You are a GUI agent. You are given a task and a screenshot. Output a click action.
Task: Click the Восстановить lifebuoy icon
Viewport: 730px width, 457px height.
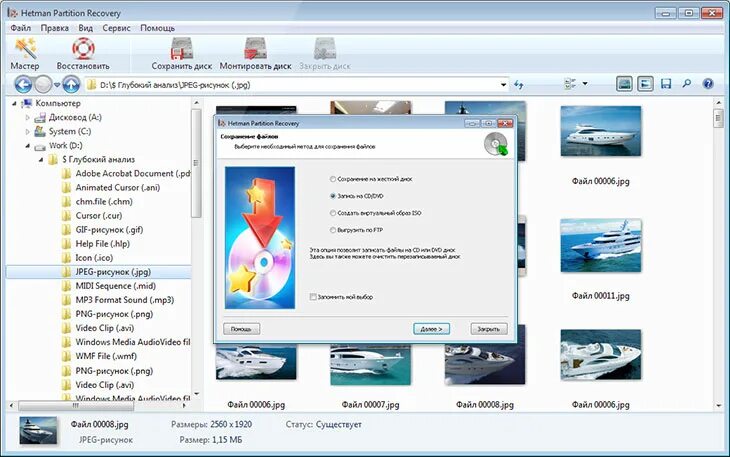click(83, 48)
